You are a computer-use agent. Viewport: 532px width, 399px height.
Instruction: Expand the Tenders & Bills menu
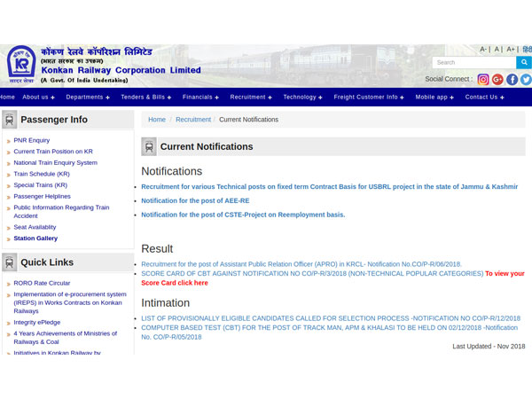point(146,97)
